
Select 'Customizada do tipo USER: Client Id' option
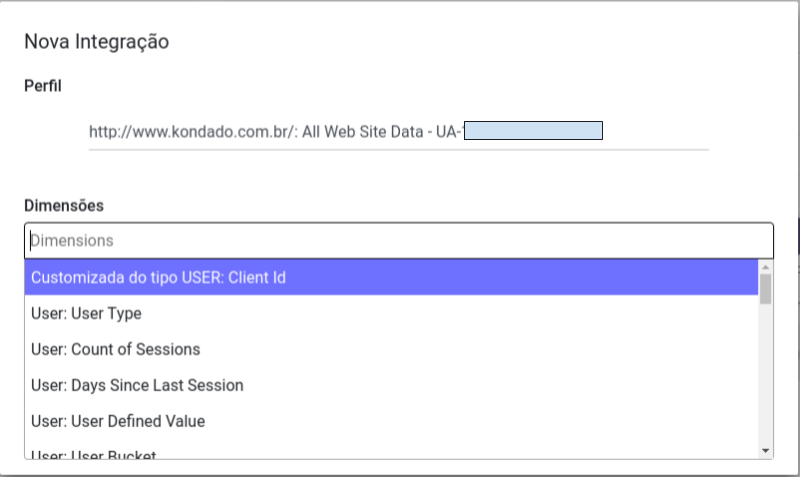pyautogui.click(x=390, y=277)
